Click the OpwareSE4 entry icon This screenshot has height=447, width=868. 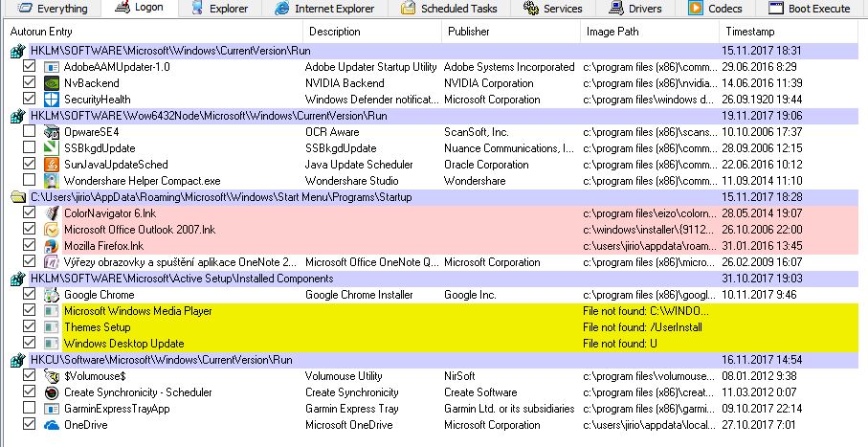pyautogui.click(x=52, y=132)
